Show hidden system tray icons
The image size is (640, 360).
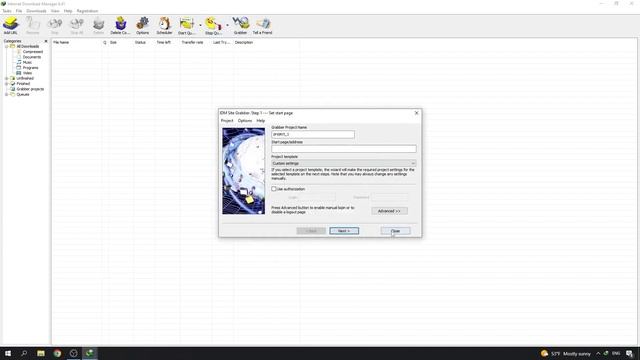coord(598,353)
